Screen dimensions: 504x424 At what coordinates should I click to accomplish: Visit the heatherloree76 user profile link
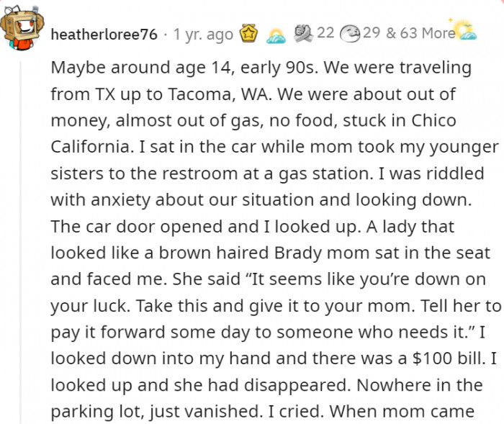(x=104, y=34)
